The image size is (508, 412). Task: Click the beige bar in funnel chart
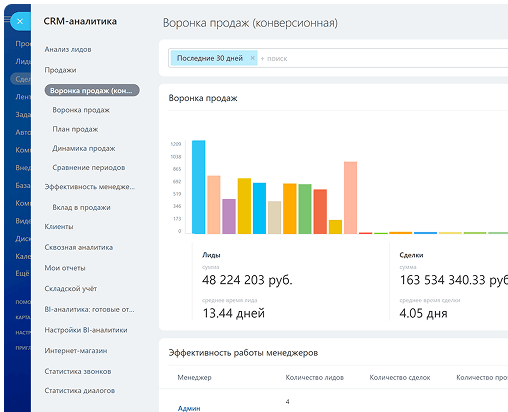(274, 217)
